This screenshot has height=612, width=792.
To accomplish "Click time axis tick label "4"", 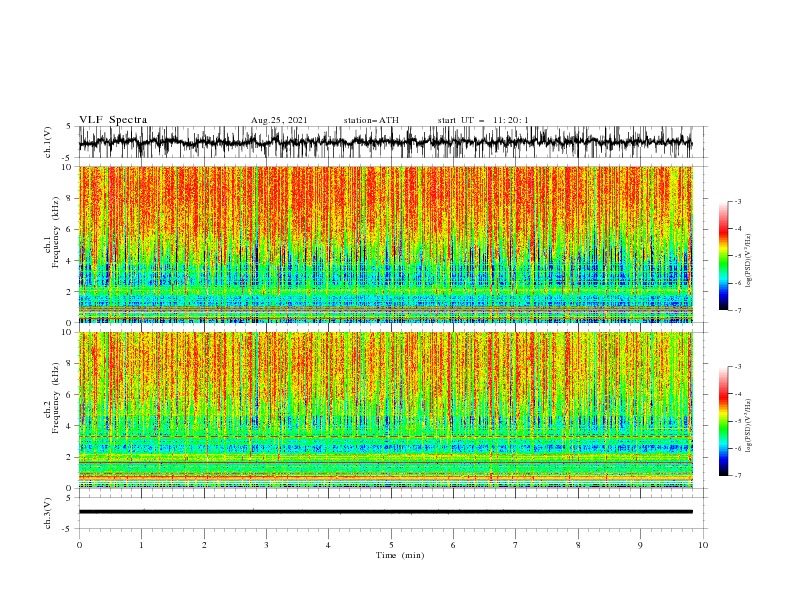I will pyautogui.click(x=328, y=545).
